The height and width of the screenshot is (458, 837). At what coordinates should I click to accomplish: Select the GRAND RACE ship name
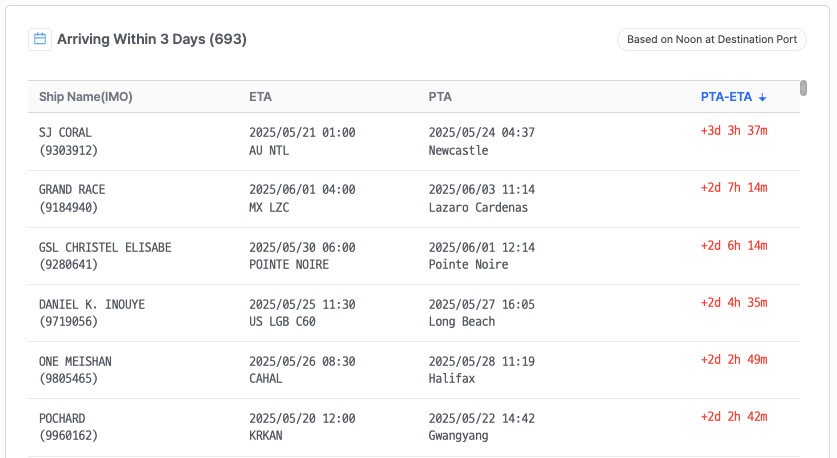coord(72,189)
